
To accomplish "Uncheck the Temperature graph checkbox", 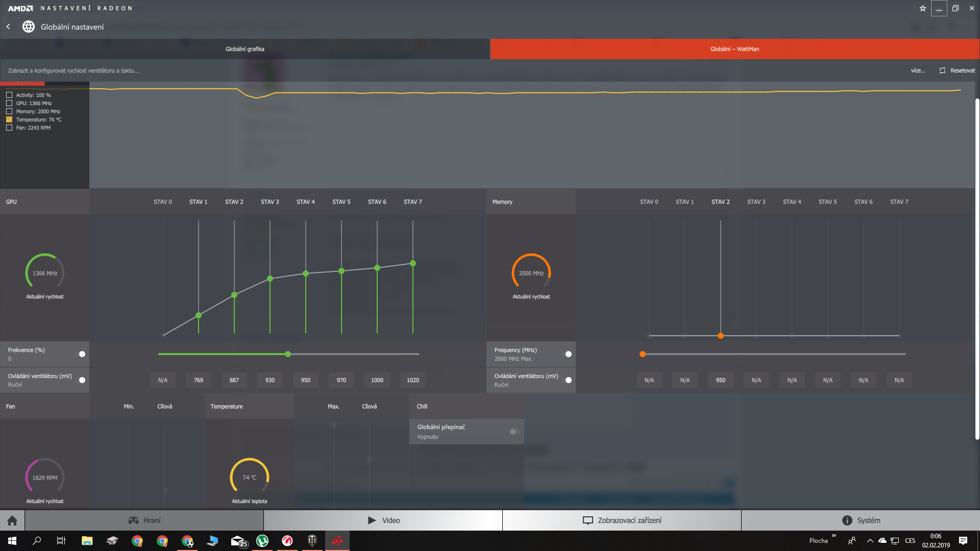I will point(9,119).
